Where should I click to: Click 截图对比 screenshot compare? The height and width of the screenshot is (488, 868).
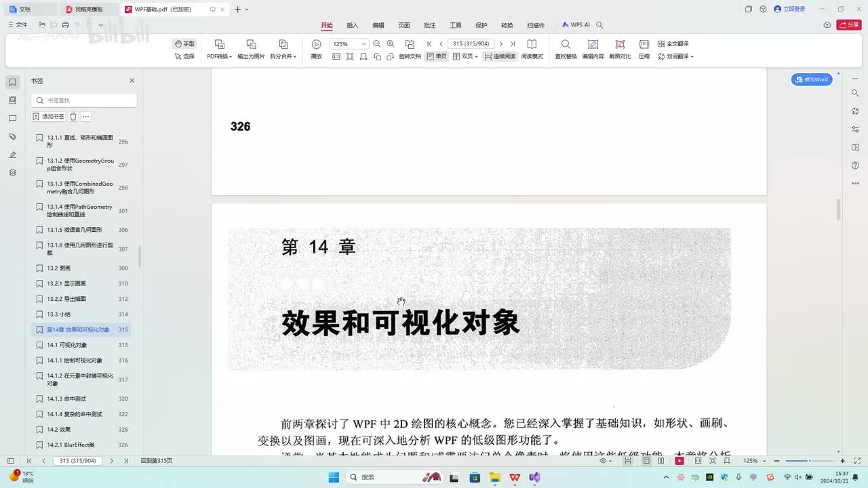pos(620,50)
